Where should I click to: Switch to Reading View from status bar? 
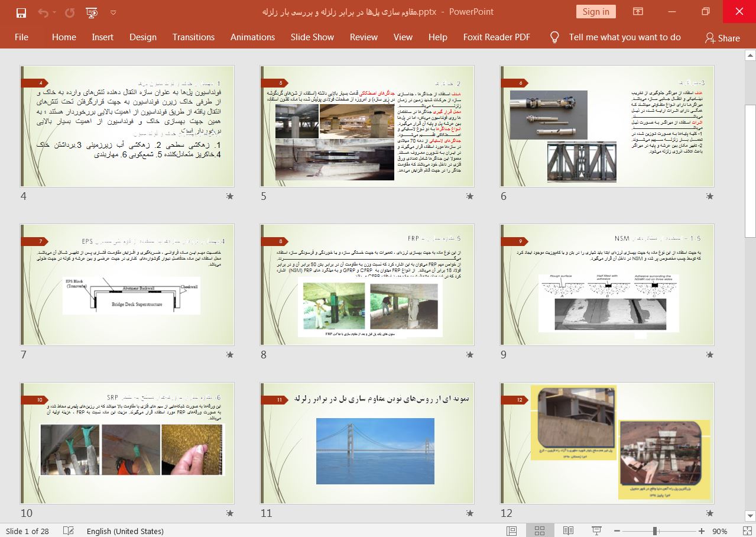568,531
